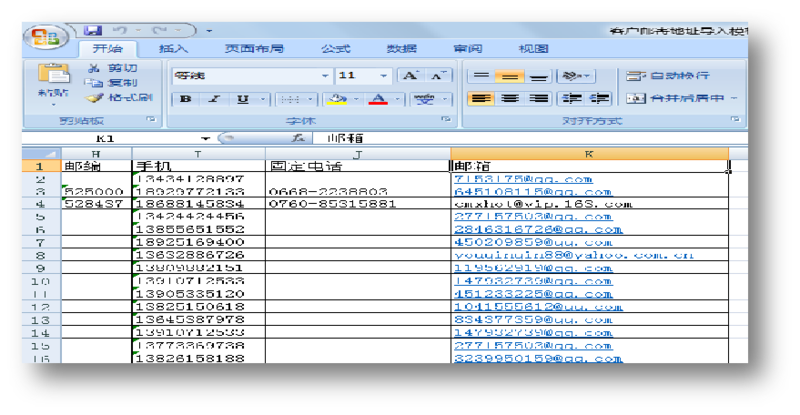Align text left
Screen dimensions: 800x415
tap(481, 98)
